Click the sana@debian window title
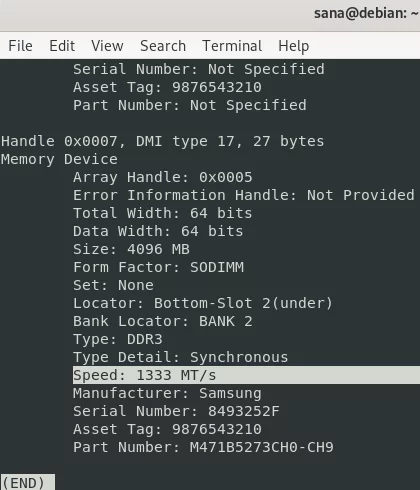This screenshot has height=490, width=420. (366, 13)
